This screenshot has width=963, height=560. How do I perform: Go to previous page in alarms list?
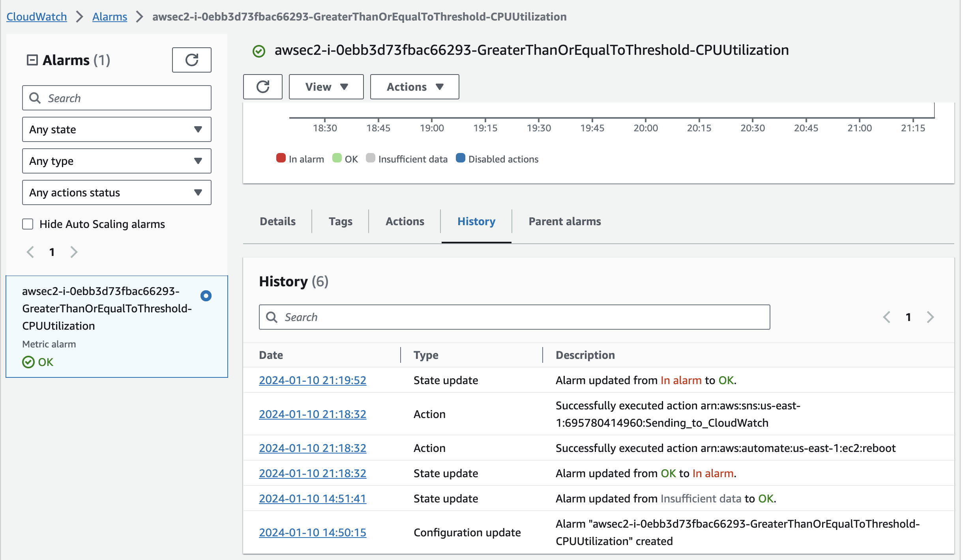pyautogui.click(x=30, y=252)
